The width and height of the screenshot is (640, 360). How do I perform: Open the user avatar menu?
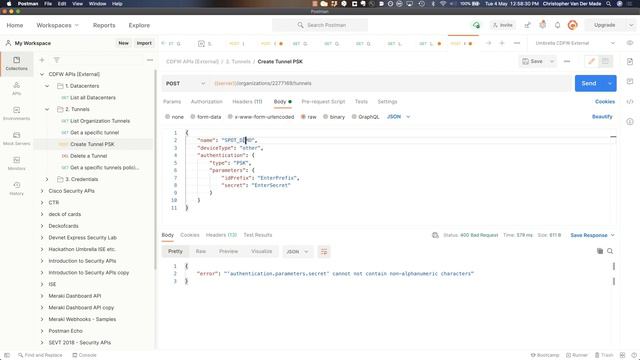pyautogui.click(x=572, y=25)
